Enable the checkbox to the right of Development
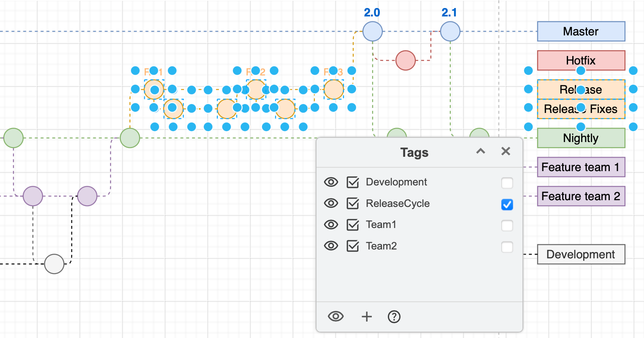This screenshot has width=644, height=338. coord(507,183)
